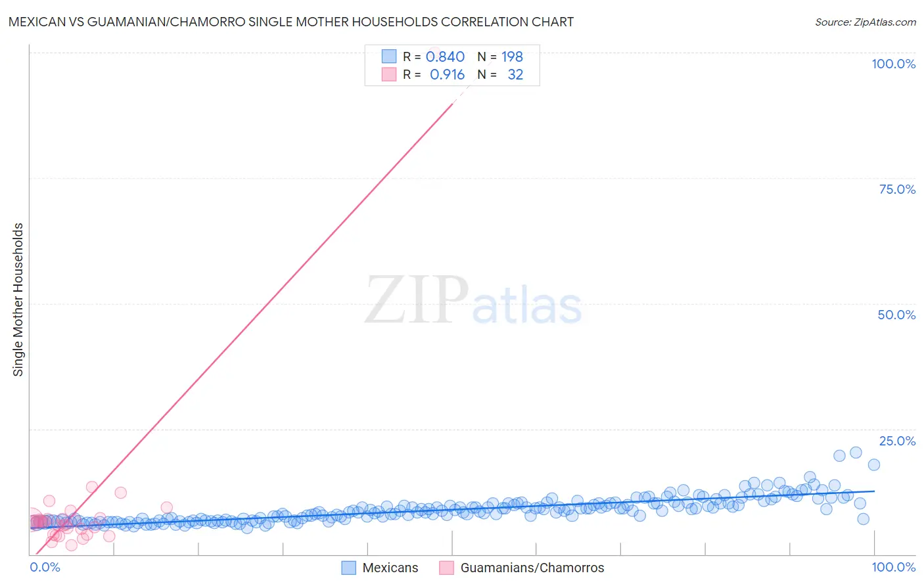Select the N = 32 sample count
The image size is (924, 586).
(500, 74)
